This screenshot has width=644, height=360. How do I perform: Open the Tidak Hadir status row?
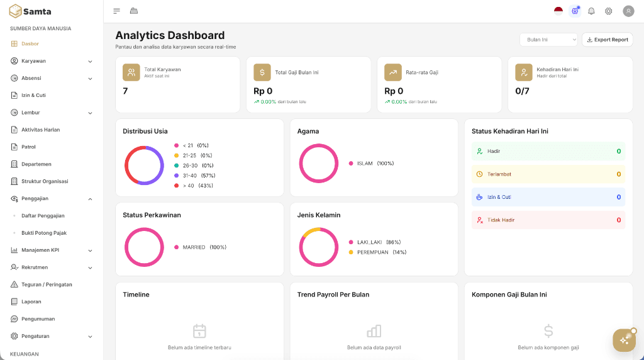[548, 220]
